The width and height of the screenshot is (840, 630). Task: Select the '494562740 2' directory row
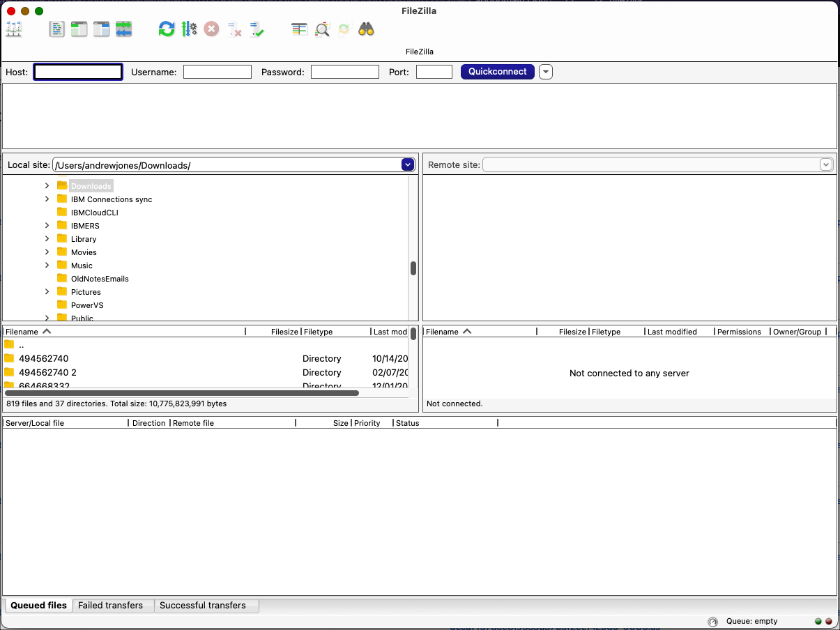point(206,372)
